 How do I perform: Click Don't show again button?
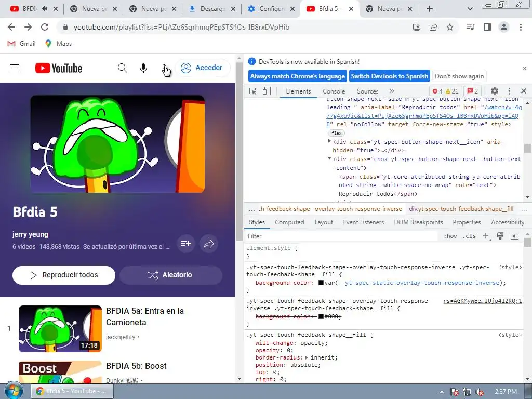pyautogui.click(x=459, y=76)
